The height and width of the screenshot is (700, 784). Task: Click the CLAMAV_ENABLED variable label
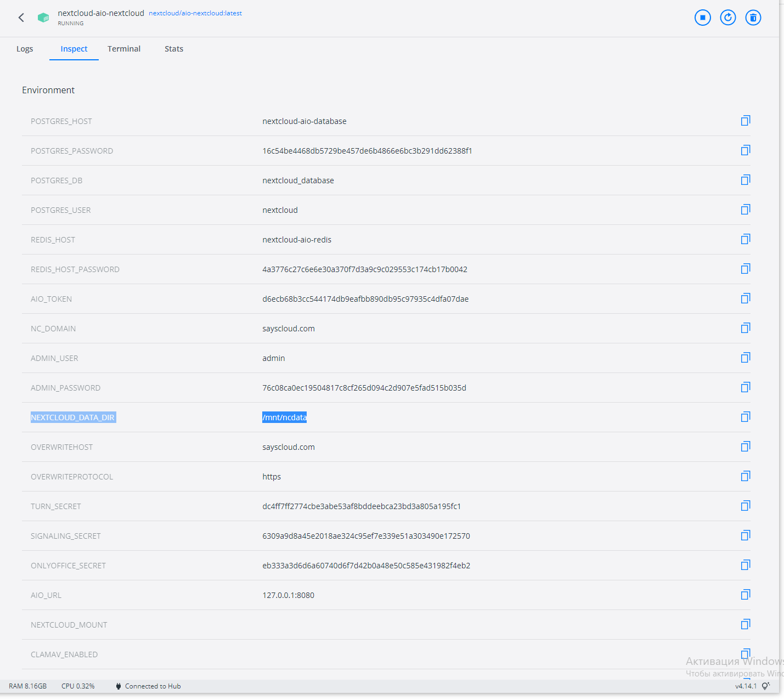(x=64, y=654)
